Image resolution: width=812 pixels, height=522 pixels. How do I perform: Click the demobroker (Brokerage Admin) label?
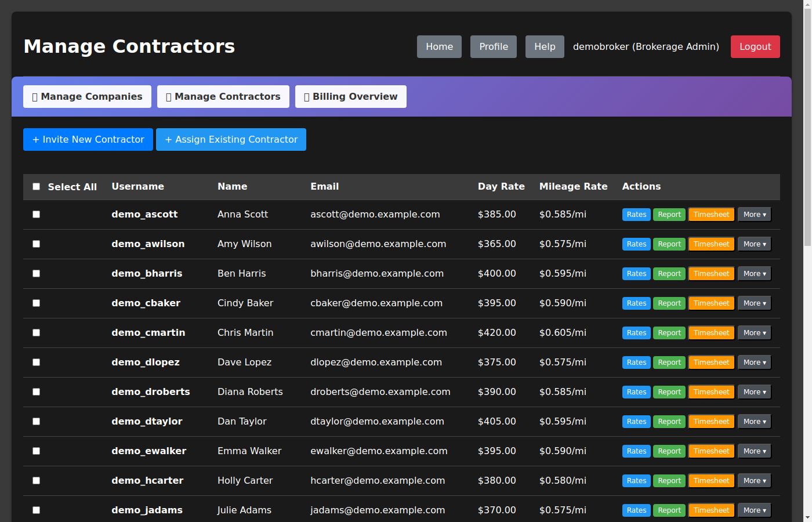click(646, 46)
